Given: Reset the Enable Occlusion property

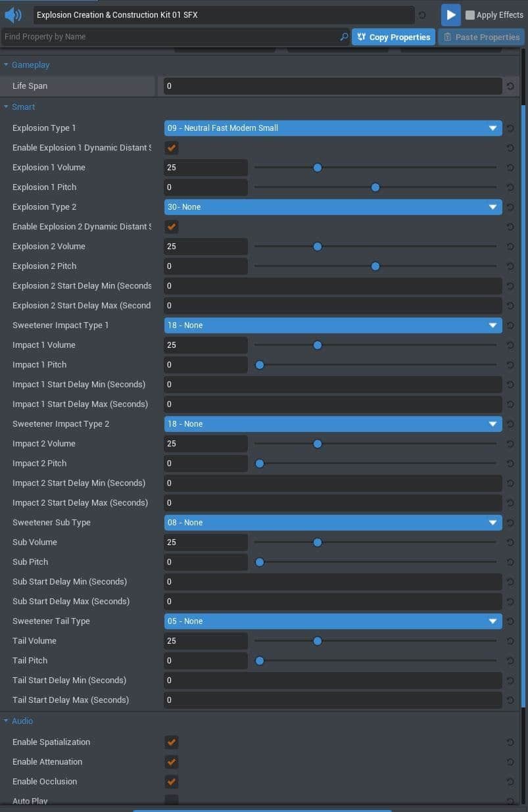Looking at the screenshot, I should 510,782.
